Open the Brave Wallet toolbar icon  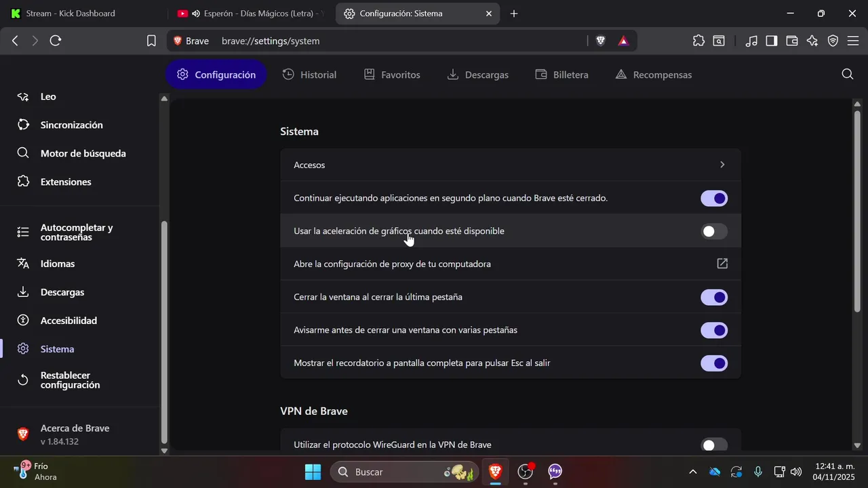791,41
